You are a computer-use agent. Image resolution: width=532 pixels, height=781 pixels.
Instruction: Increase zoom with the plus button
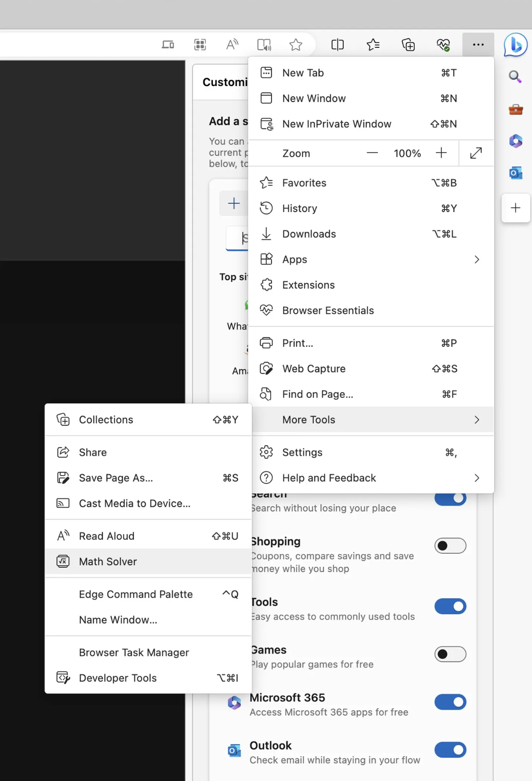click(x=441, y=153)
